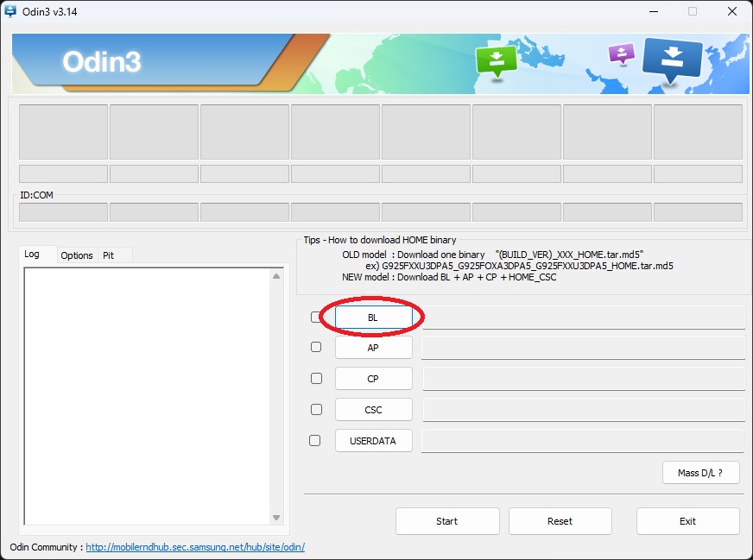Click the Odin3 app icon in title bar
753x560 pixels.
point(10,11)
